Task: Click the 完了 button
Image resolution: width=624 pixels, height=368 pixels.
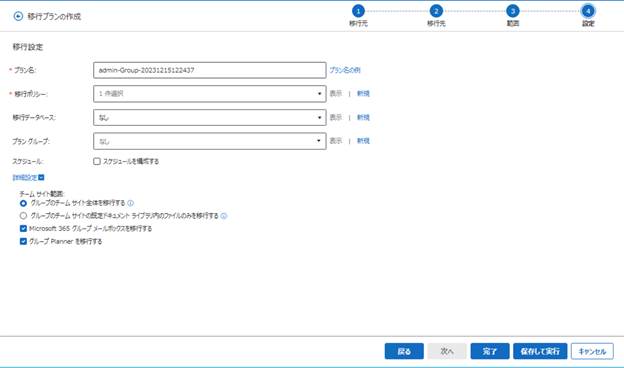Action: point(489,351)
